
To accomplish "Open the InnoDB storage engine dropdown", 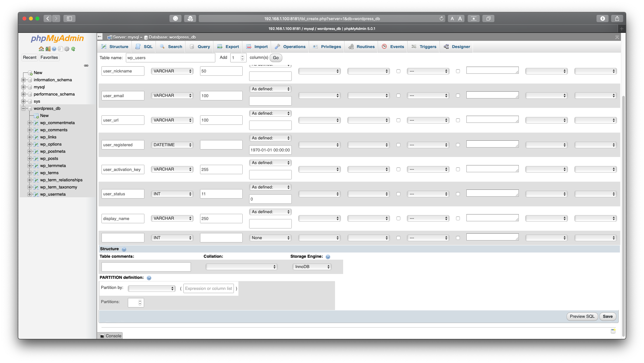I will [x=312, y=267].
